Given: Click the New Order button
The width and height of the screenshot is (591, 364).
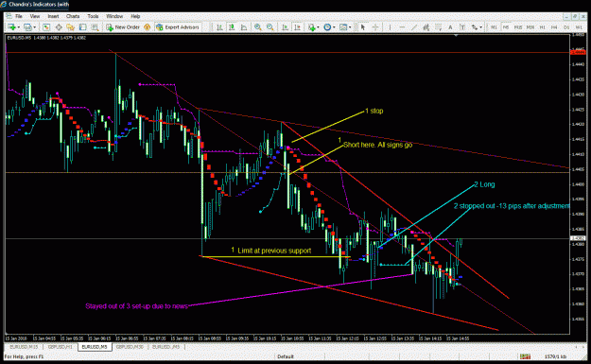Looking at the screenshot, I should pyautogui.click(x=123, y=27).
